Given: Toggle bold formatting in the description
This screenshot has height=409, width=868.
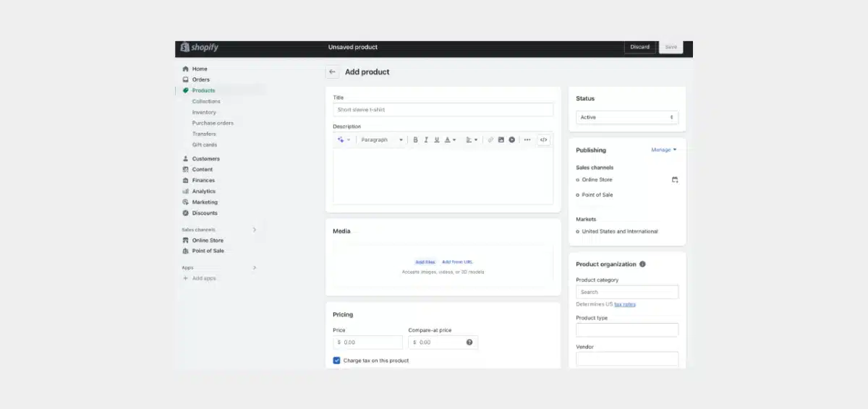Looking at the screenshot, I should coord(415,139).
